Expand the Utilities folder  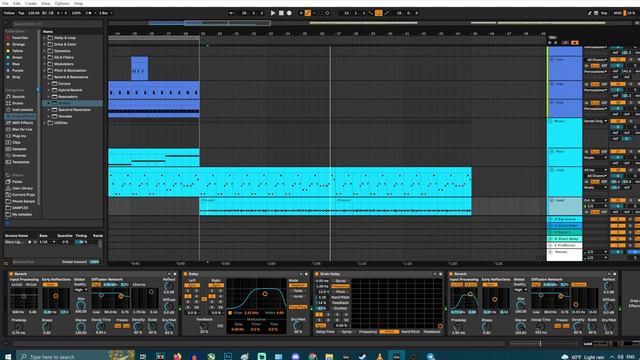tap(44, 123)
